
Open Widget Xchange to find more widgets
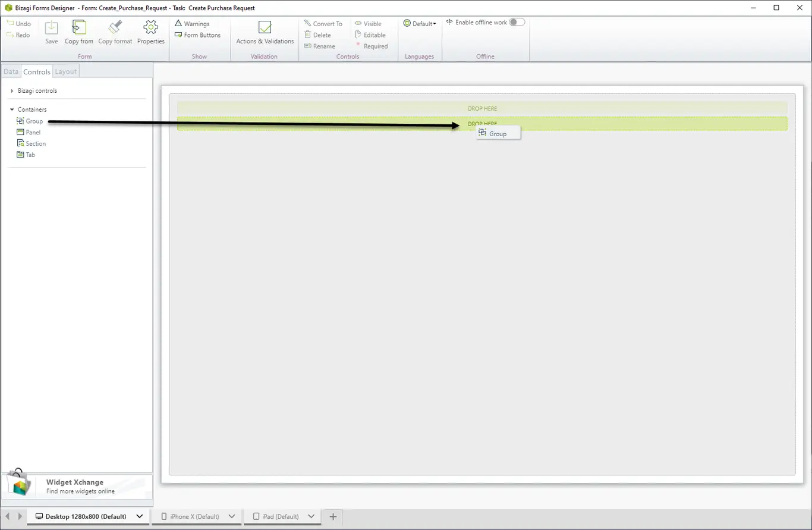pyautogui.click(x=77, y=486)
